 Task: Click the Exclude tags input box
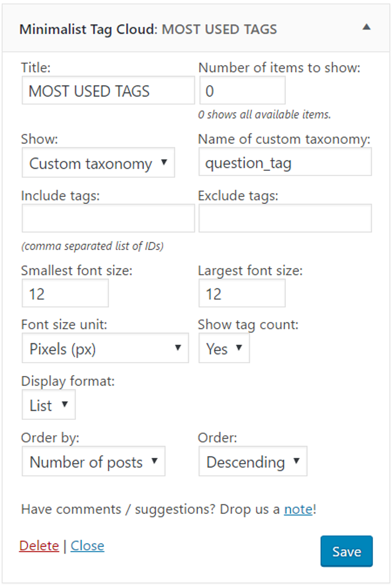pos(285,218)
